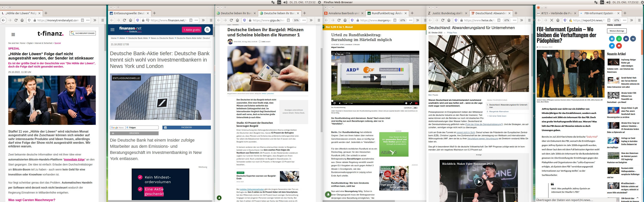Screen dimensions: 644x202
Task: Open the volume indicator in the top bar
Action: pos(285,2)
